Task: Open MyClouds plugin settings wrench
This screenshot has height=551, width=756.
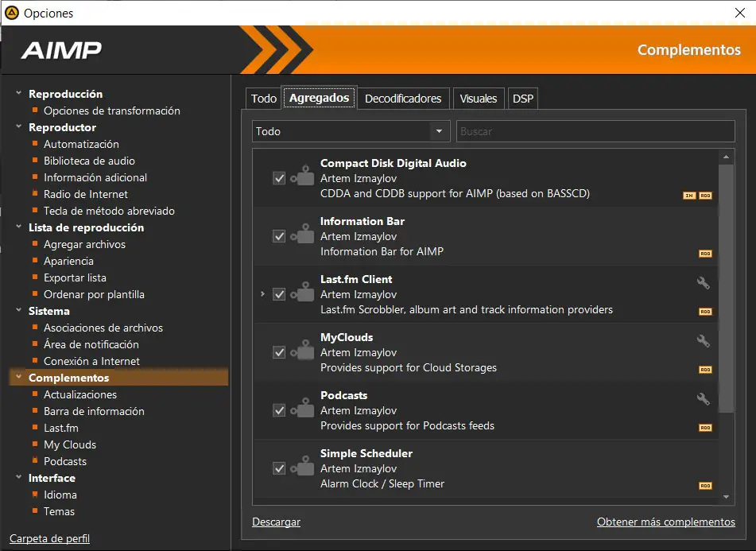Action: coord(703,340)
